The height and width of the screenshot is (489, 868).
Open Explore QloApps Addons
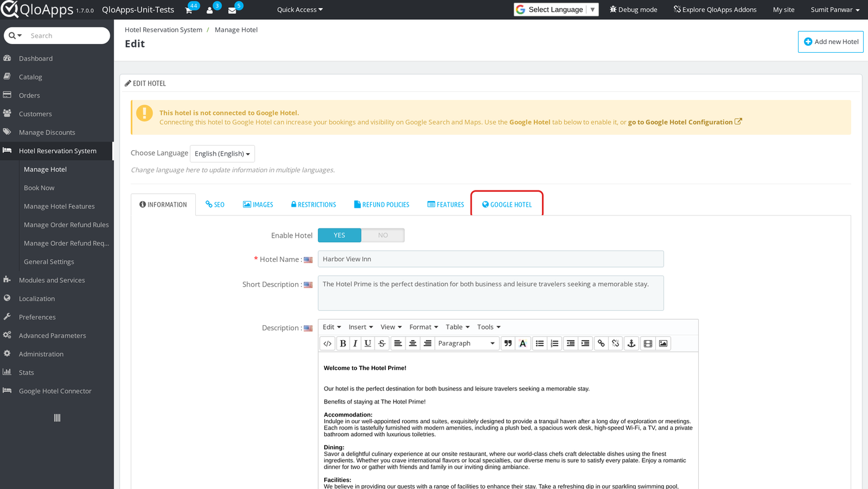coord(715,10)
